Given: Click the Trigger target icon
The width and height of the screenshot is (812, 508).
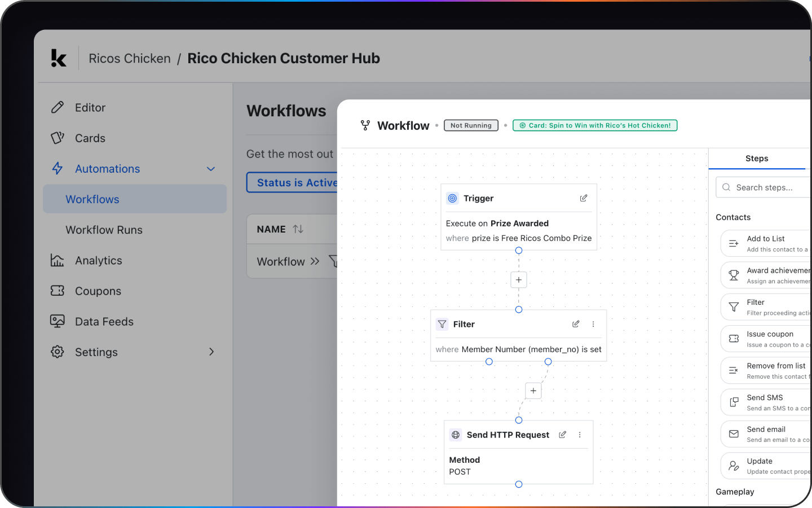Looking at the screenshot, I should pos(452,198).
